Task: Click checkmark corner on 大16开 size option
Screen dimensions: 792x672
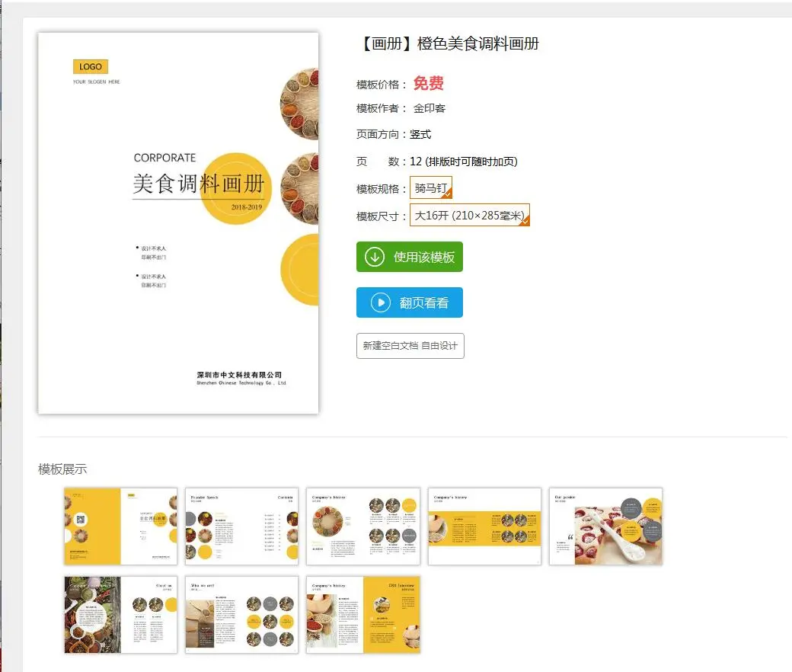Action: [525, 221]
